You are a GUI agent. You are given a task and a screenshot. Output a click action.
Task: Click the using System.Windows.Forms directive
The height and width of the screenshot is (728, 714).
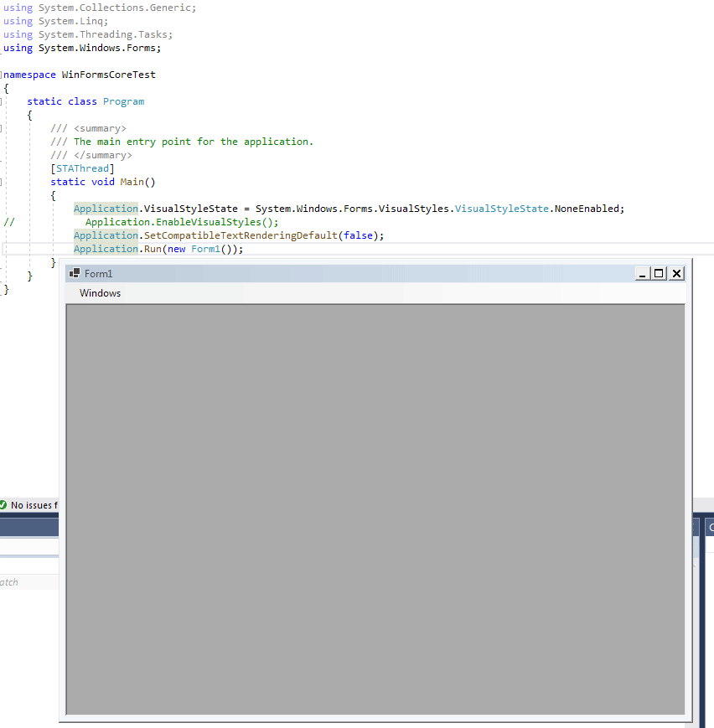coord(80,48)
